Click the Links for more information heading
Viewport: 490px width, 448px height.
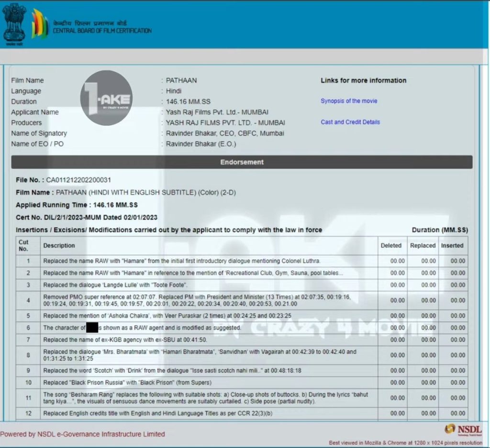click(364, 80)
